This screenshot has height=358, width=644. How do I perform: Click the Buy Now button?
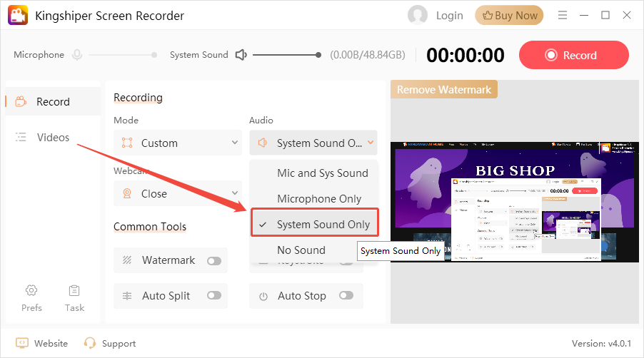pyautogui.click(x=509, y=16)
